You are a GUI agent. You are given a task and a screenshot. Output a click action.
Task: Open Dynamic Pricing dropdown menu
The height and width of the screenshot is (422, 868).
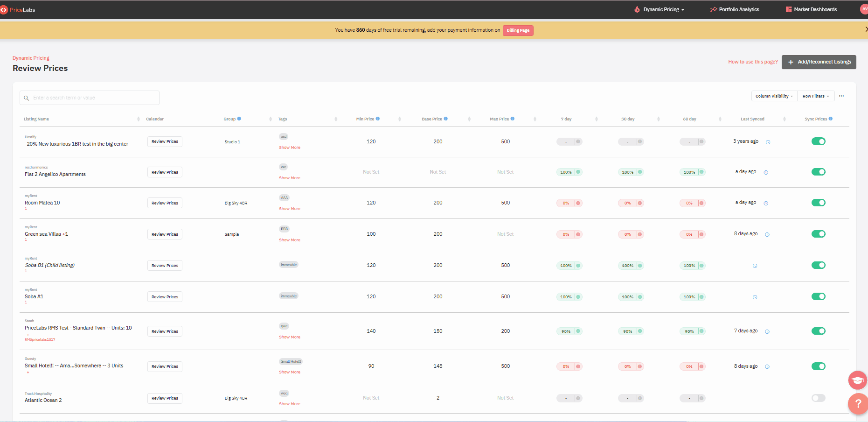660,9
